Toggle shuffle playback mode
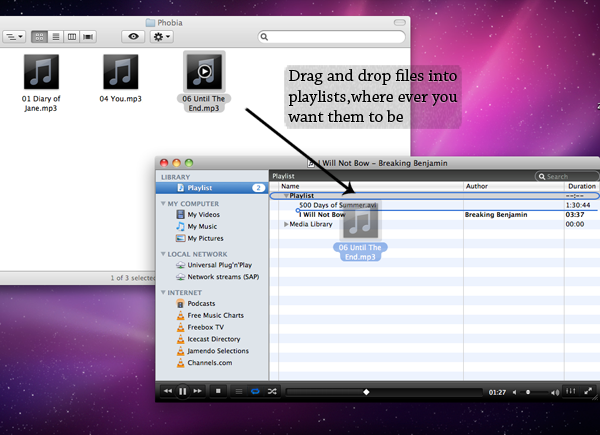The width and height of the screenshot is (600, 435). pos(271,391)
